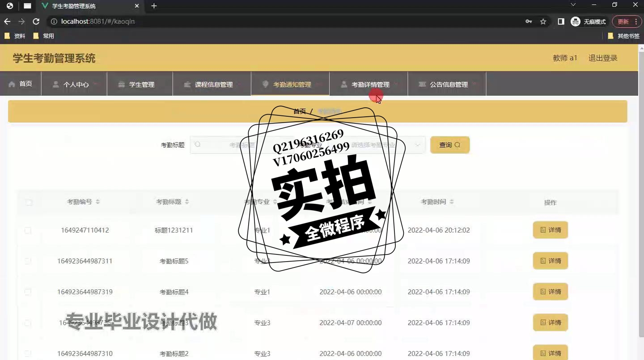Open the 考勤通知管理 menu
The height and width of the screenshot is (360, 644).
click(x=290, y=84)
